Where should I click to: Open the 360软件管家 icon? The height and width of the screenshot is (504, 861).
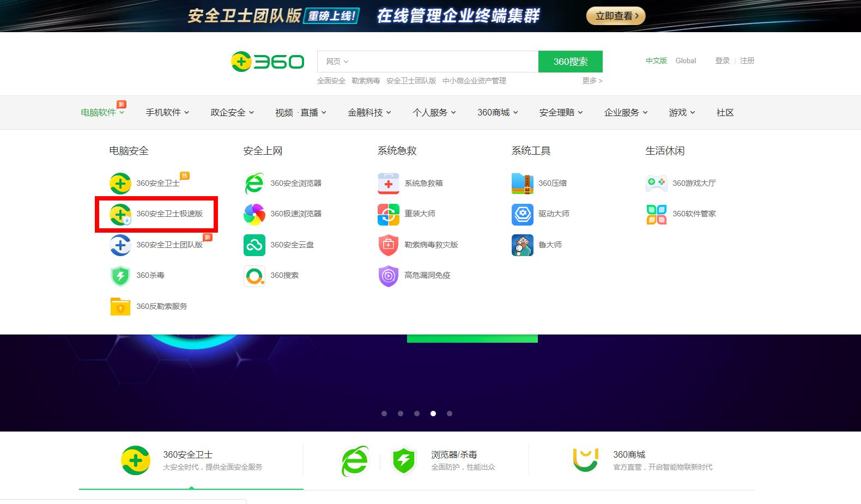657,214
